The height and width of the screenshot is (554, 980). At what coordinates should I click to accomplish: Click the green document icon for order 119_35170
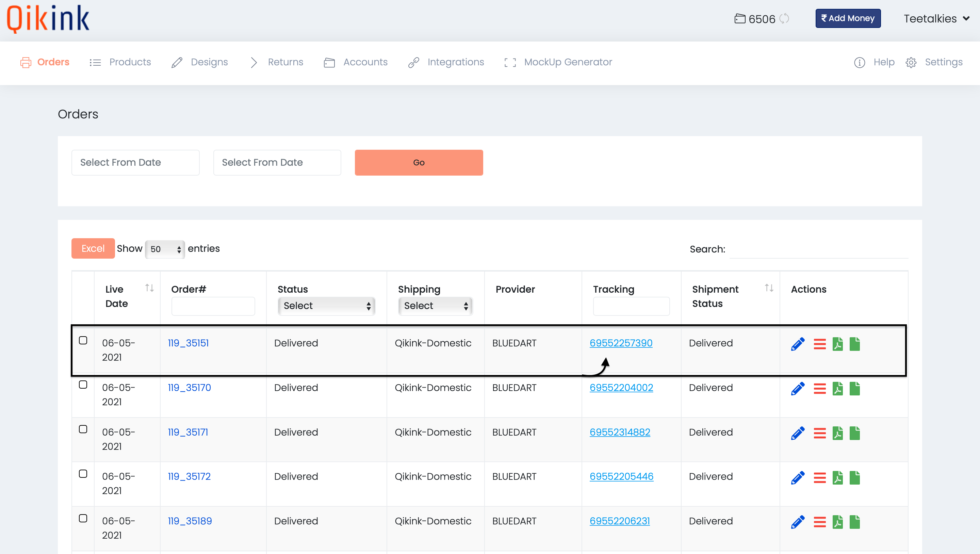point(855,388)
